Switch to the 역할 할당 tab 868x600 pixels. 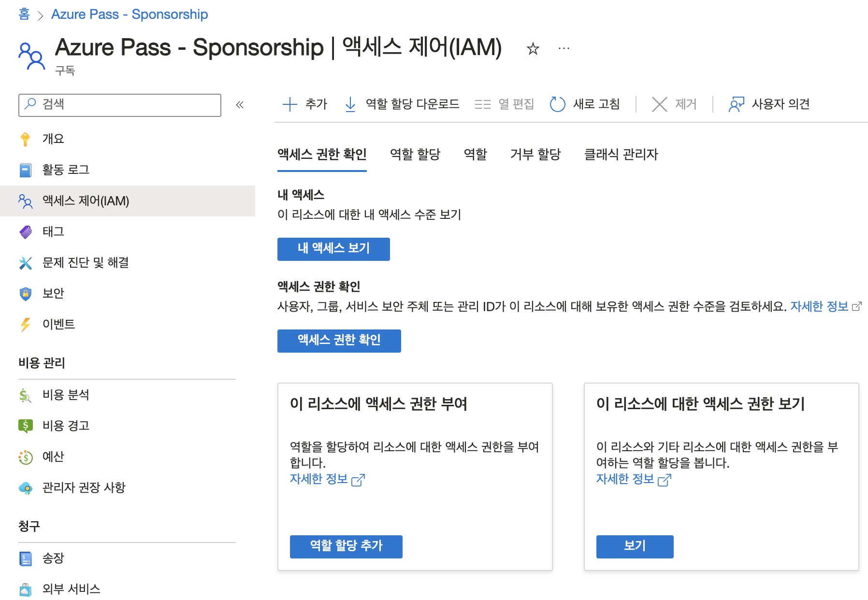coord(415,155)
